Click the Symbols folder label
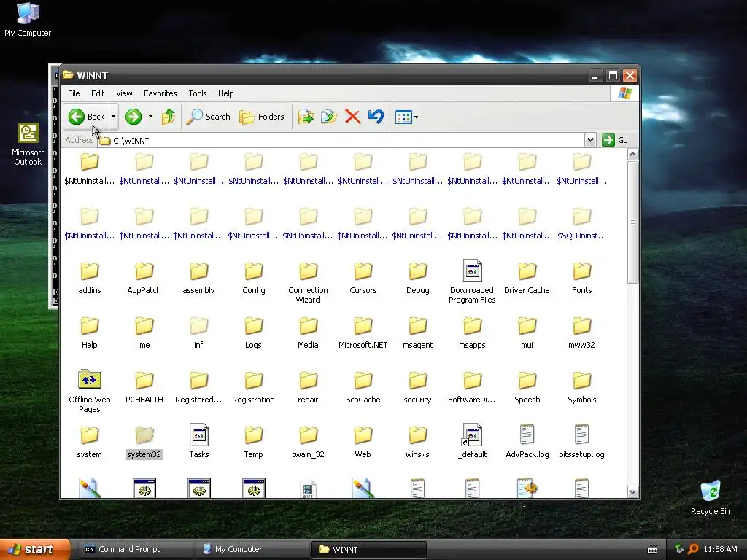 pos(581,400)
